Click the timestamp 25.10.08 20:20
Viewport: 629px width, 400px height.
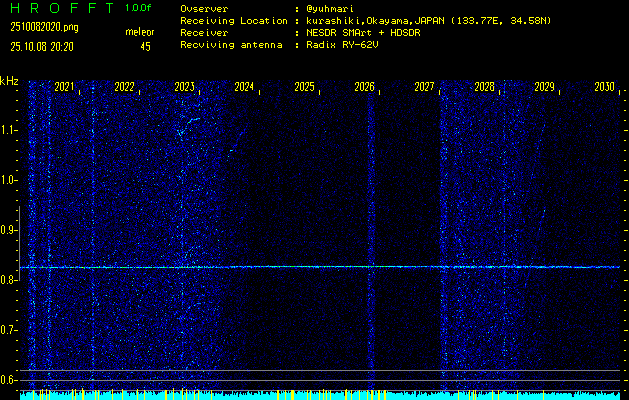tap(42, 47)
